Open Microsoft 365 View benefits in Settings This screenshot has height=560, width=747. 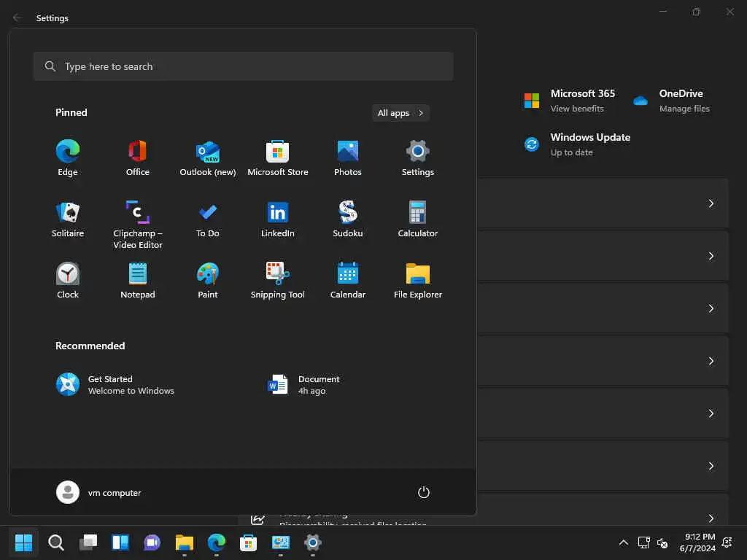coord(570,101)
